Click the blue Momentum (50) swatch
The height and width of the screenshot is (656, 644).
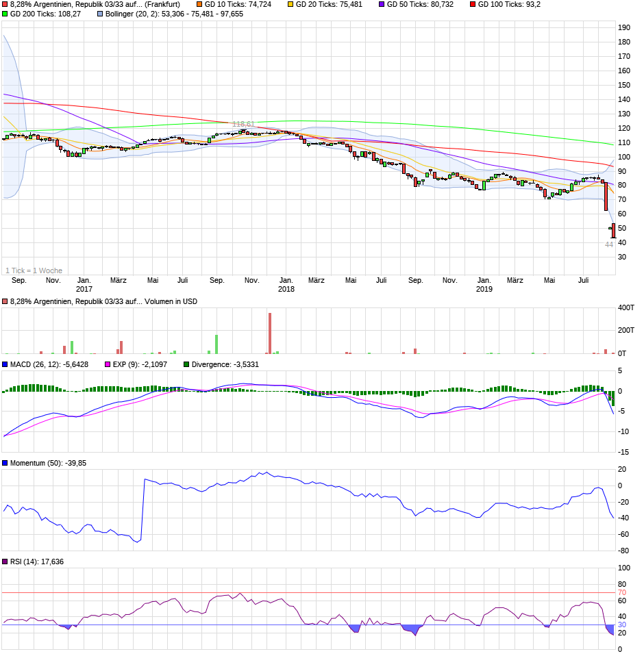(5, 463)
